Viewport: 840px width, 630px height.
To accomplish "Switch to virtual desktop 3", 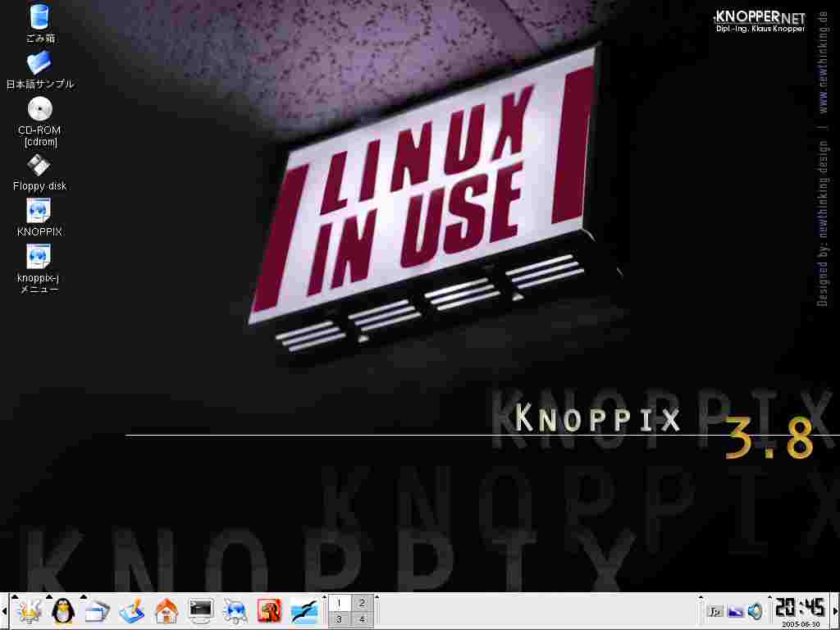I will click(340, 619).
